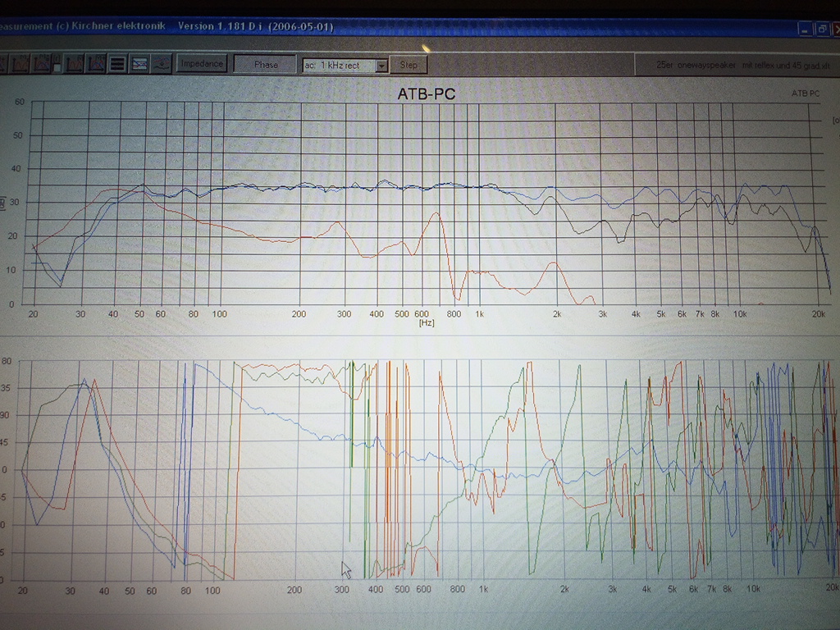Screen dimensions: 840x630
Task: Click the Impedance measurement button
Action: (202, 64)
